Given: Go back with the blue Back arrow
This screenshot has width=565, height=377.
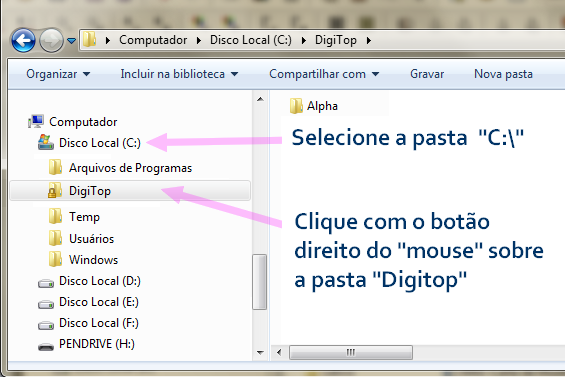Looking at the screenshot, I should coord(23,41).
